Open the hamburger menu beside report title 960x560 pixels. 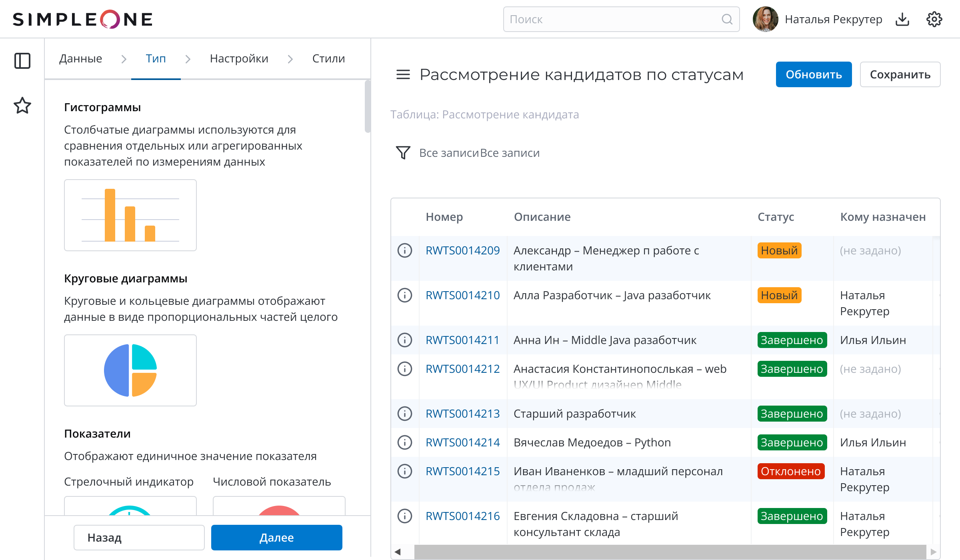click(403, 74)
